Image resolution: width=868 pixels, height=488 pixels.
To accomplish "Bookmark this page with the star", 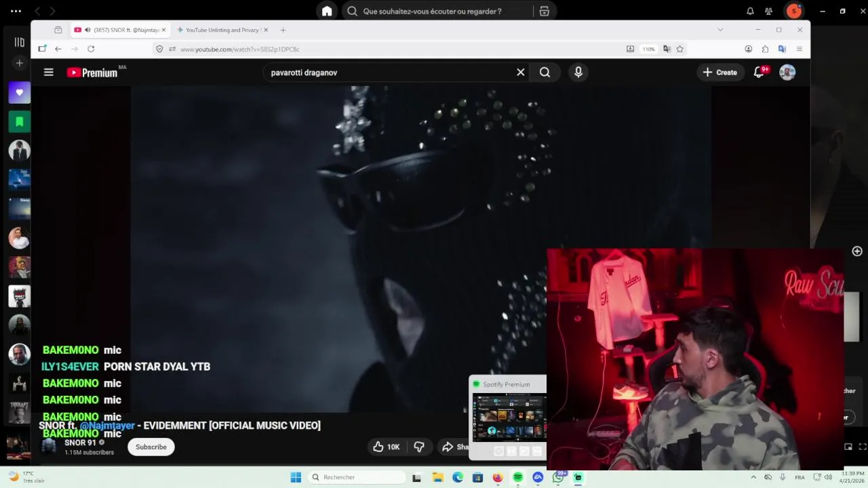I will pos(679,49).
